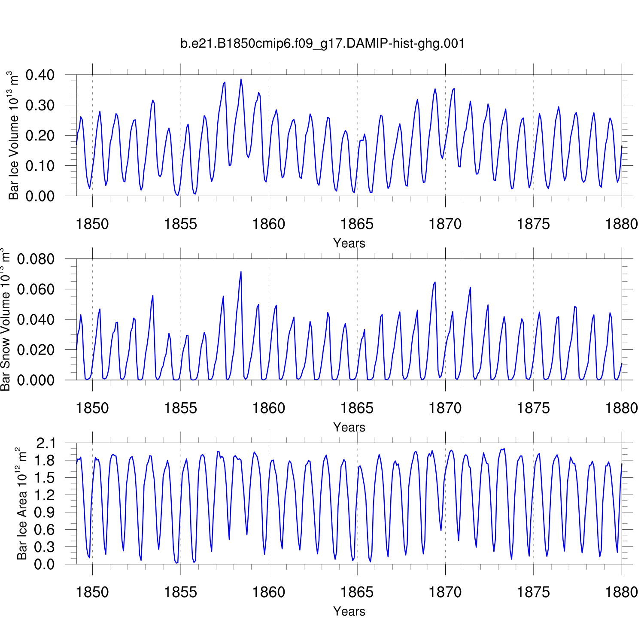Click the 0.40 tick label on Ice Volume axis
The image size is (644, 644).
pos(40,75)
